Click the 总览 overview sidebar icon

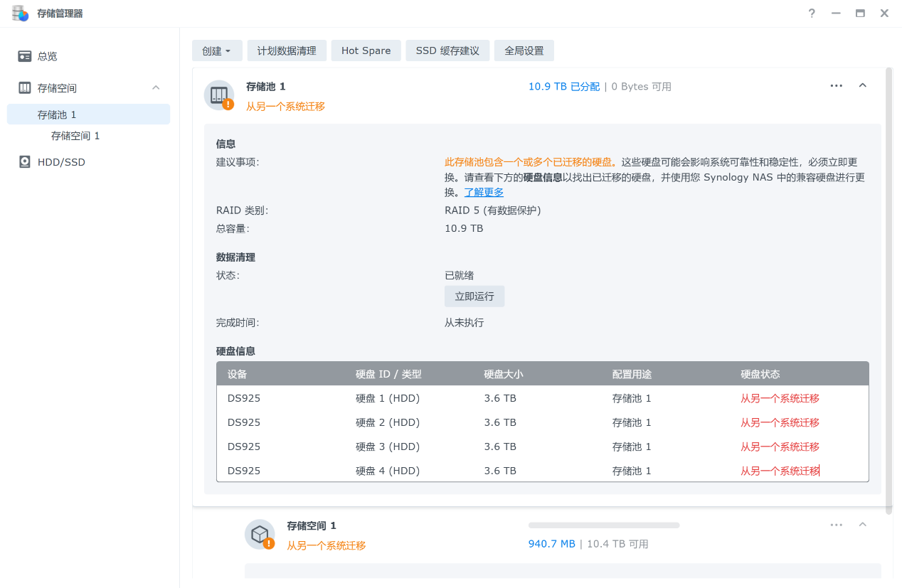(x=25, y=56)
